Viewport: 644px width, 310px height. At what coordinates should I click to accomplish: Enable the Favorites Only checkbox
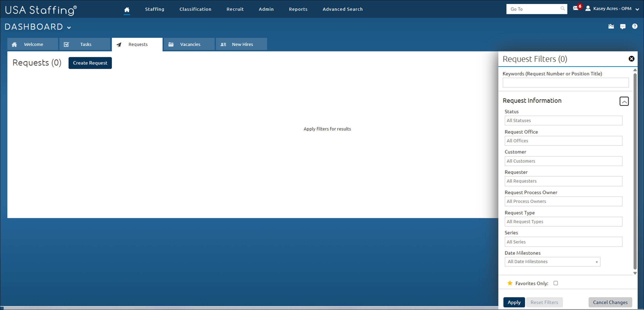pyautogui.click(x=556, y=283)
